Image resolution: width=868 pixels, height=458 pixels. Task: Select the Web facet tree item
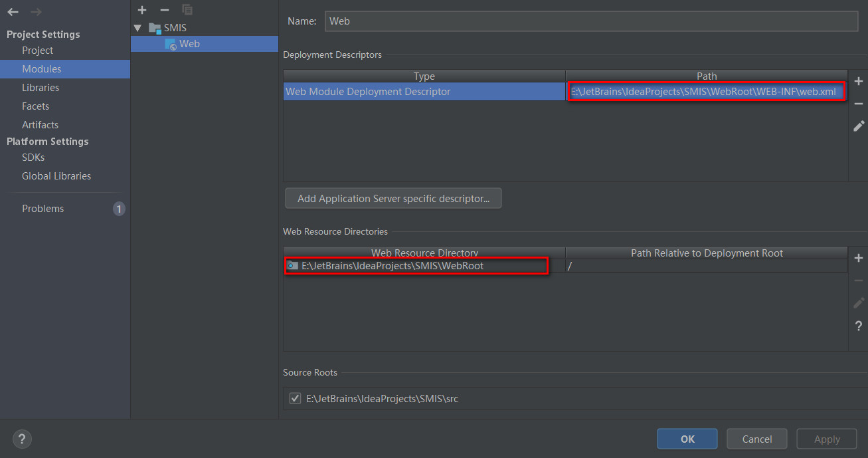205,44
